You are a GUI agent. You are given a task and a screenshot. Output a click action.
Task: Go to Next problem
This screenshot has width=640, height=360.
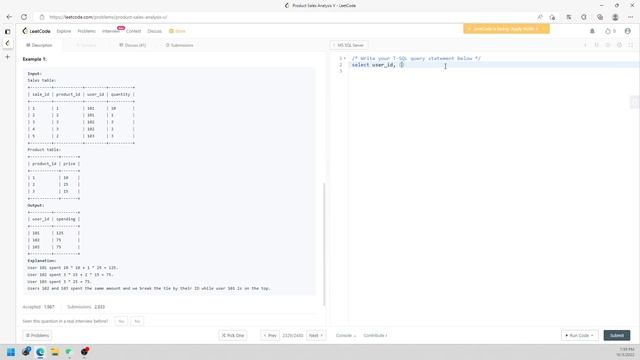[x=316, y=336]
